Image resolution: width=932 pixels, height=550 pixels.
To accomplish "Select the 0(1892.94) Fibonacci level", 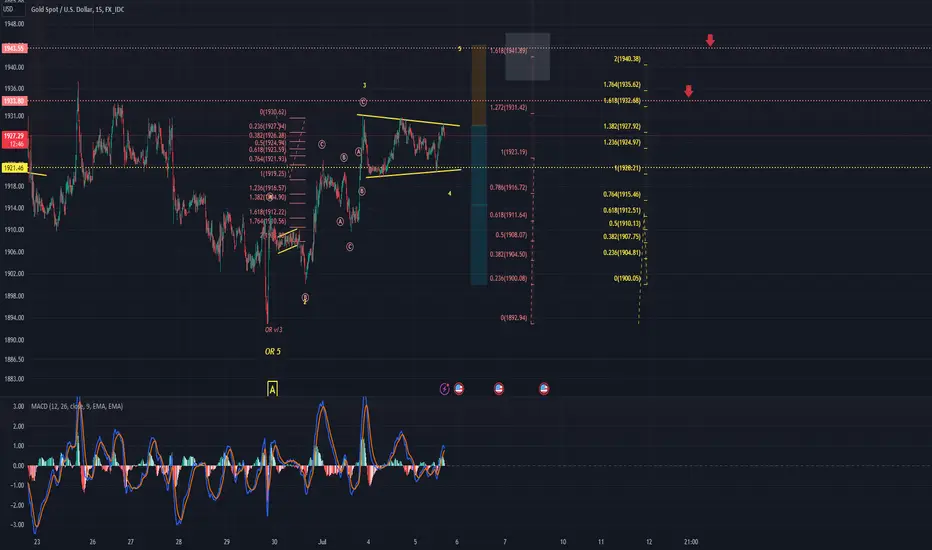I will 514,318.
